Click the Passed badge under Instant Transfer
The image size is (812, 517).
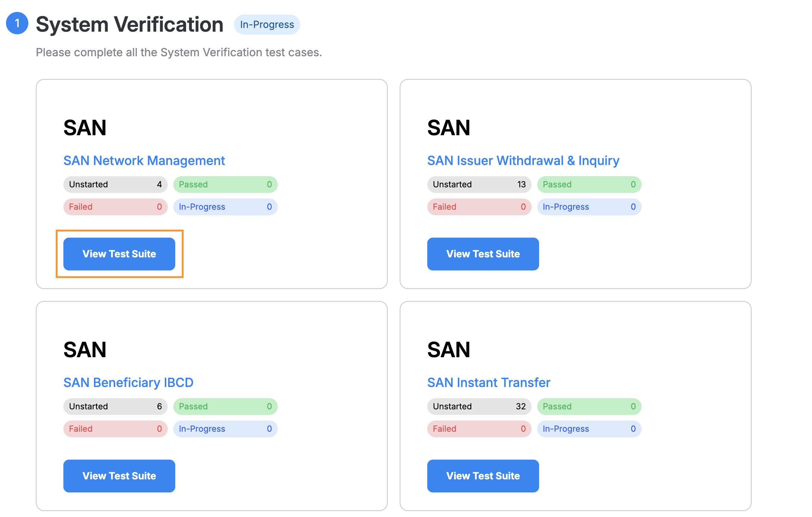(x=589, y=406)
